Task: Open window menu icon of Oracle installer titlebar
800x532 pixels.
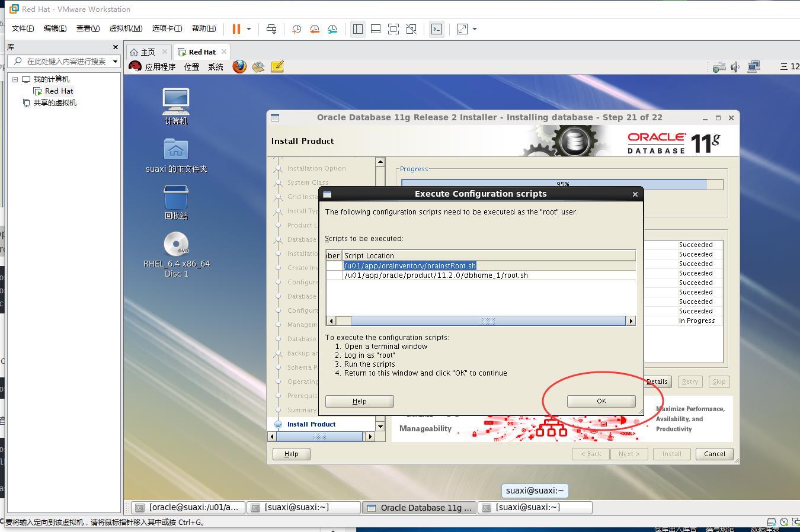Action: coord(275,117)
